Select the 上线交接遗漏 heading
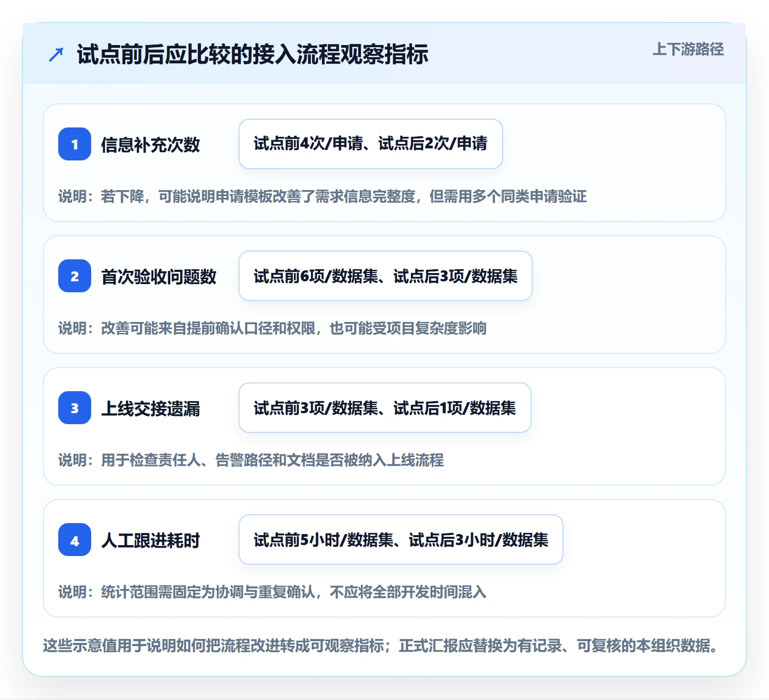This screenshot has width=769, height=700. pyautogui.click(x=151, y=408)
